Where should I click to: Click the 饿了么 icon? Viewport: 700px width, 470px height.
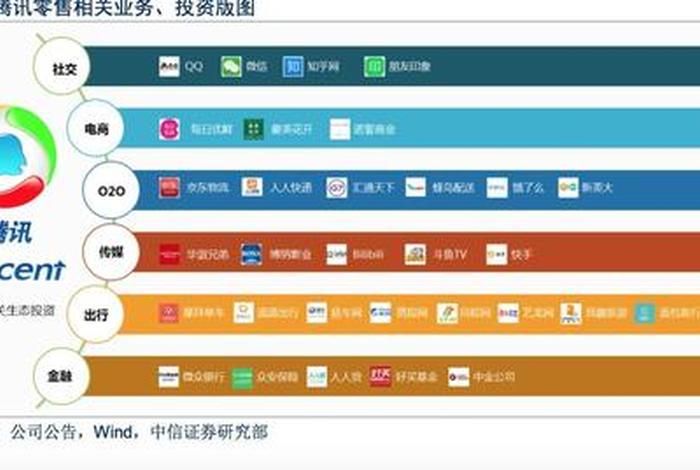point(497,187)
